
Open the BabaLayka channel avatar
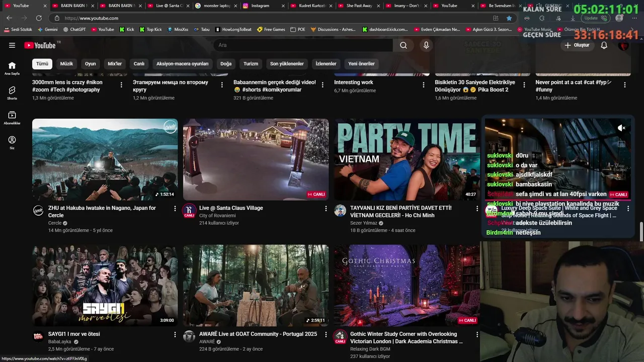[38, 336]
